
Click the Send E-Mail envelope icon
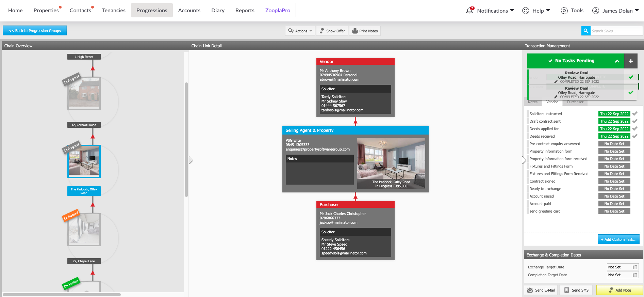click(530, 290)
